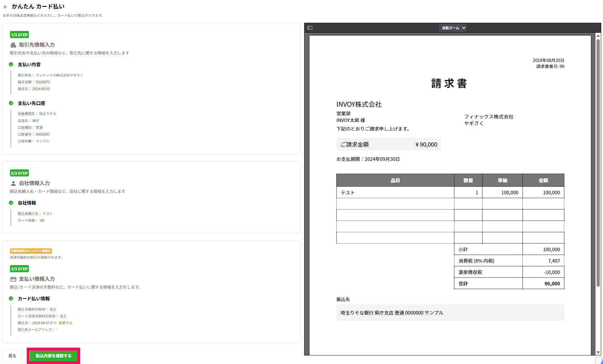This screenshot has height=364, width=603.
Task: Click the カード払い情報 section heading
Action: [x=34, y=299]
